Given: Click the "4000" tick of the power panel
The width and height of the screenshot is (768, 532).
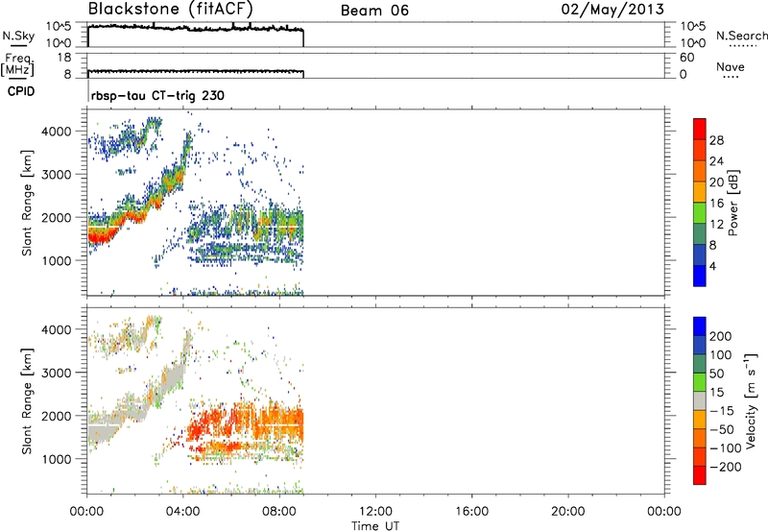Looking at the screenshot, I should (57, 132).
